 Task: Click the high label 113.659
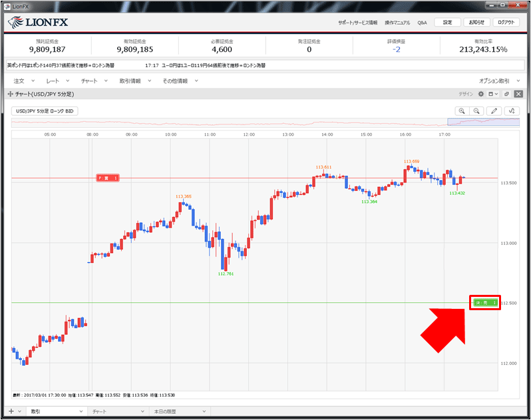[411, 161]
